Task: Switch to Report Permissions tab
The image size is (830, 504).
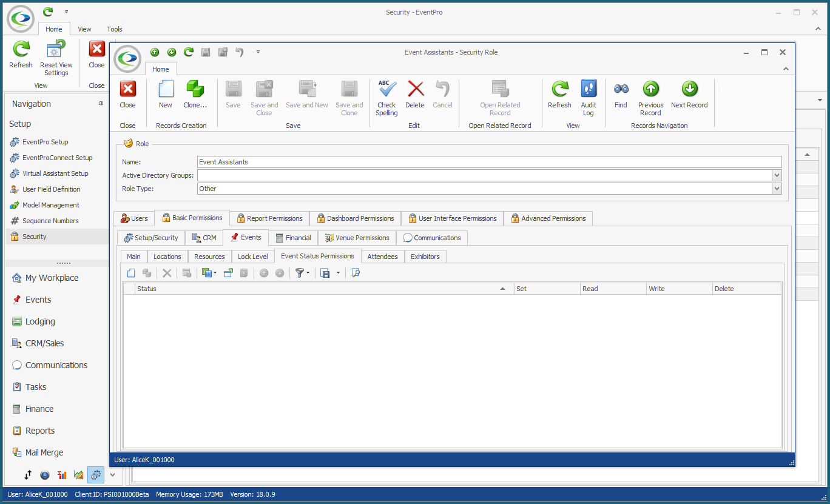Action: tap(270, 218)
